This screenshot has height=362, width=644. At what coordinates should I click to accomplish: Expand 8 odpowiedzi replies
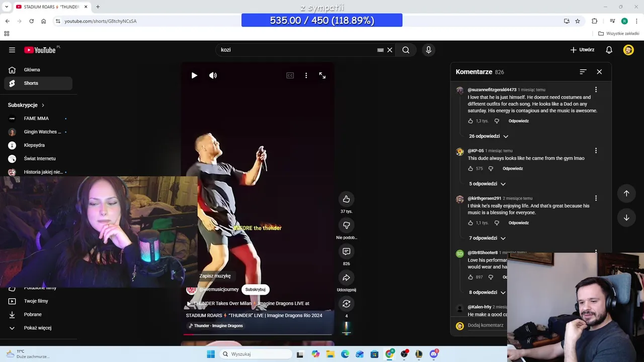487,293
